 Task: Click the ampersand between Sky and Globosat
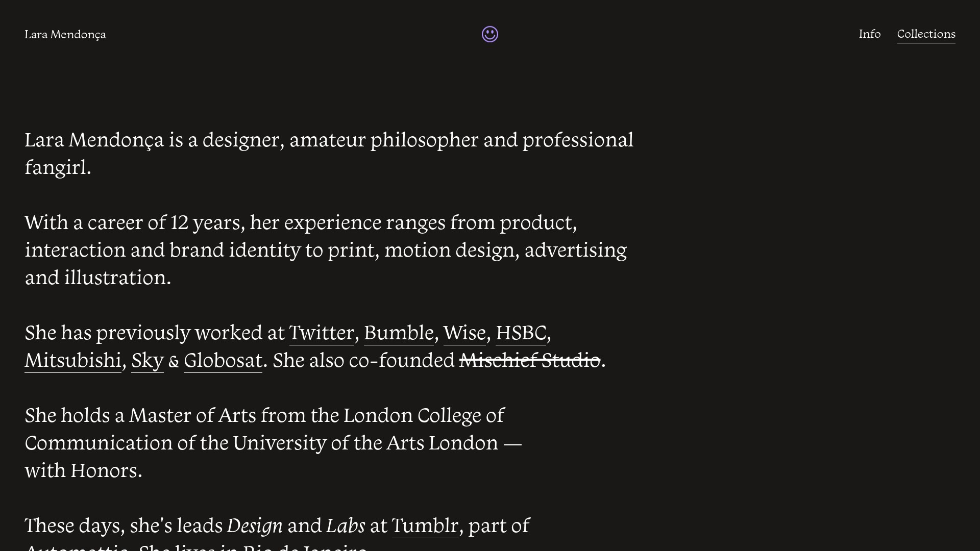click(174, 362)
